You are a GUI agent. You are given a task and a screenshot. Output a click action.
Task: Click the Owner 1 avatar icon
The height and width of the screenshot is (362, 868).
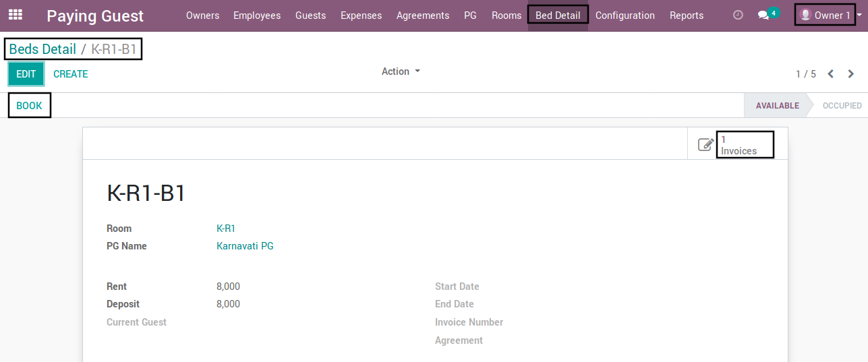(x=805, y=15)
